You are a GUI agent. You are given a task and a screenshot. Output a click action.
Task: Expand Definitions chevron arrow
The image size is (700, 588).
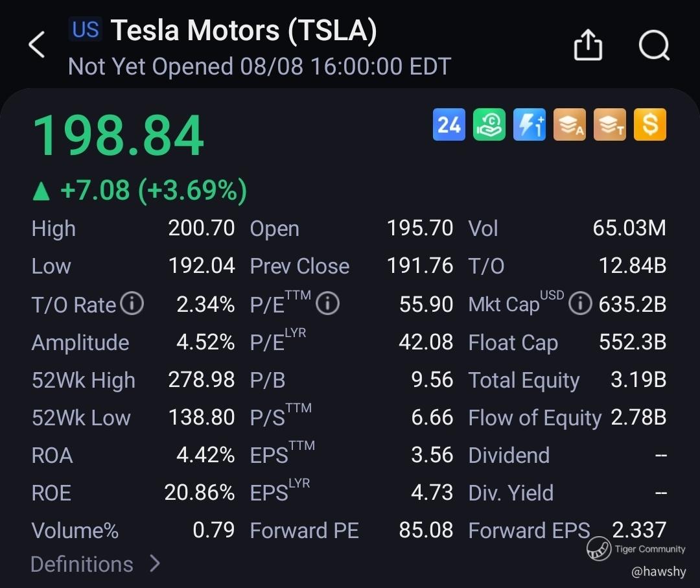154,563
